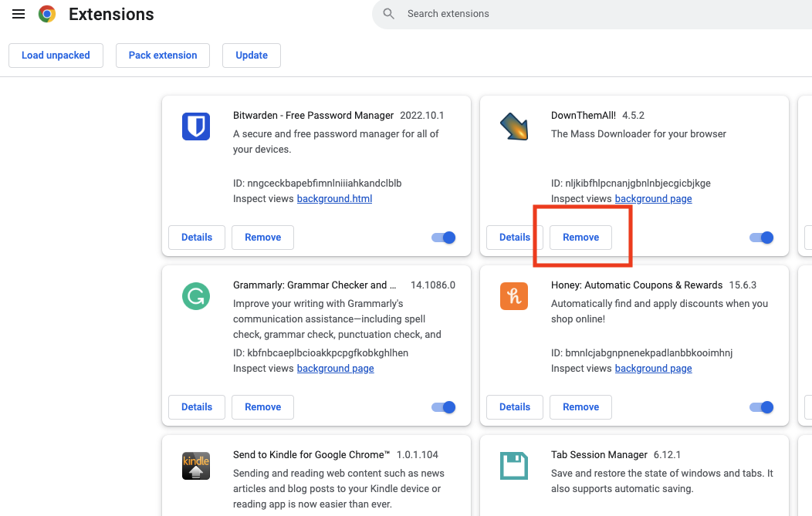This screenshot has width=812, height=516.
Task: Remove the Bitwarden extension
Action: 263,238
